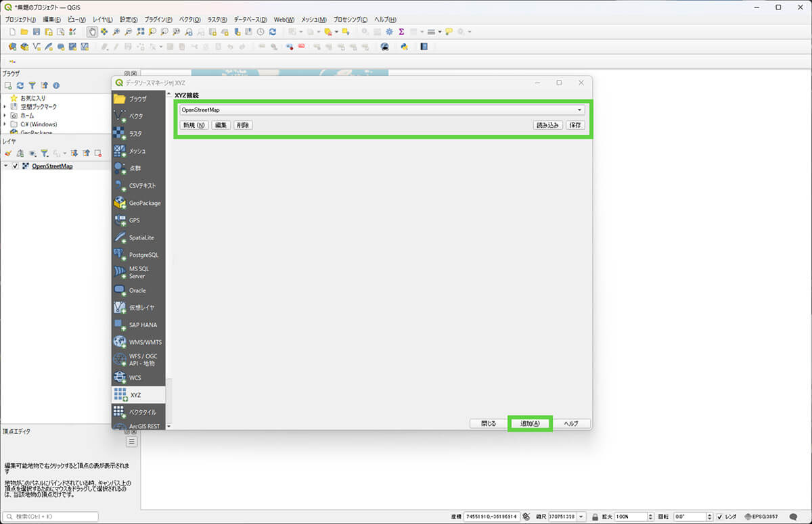812x524 pixels.
Task: Open the Data Source Manager toolbar icon
Action: coord(12,47)
